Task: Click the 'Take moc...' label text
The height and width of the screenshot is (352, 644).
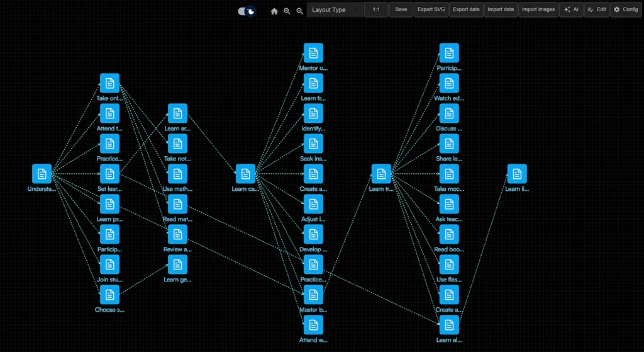Action: pos(449,189)
